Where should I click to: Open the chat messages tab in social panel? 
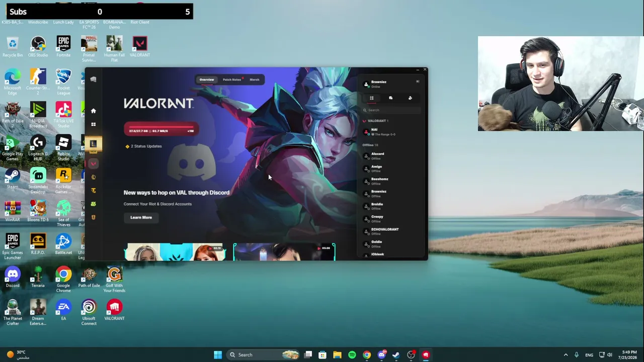click(390, 98)
